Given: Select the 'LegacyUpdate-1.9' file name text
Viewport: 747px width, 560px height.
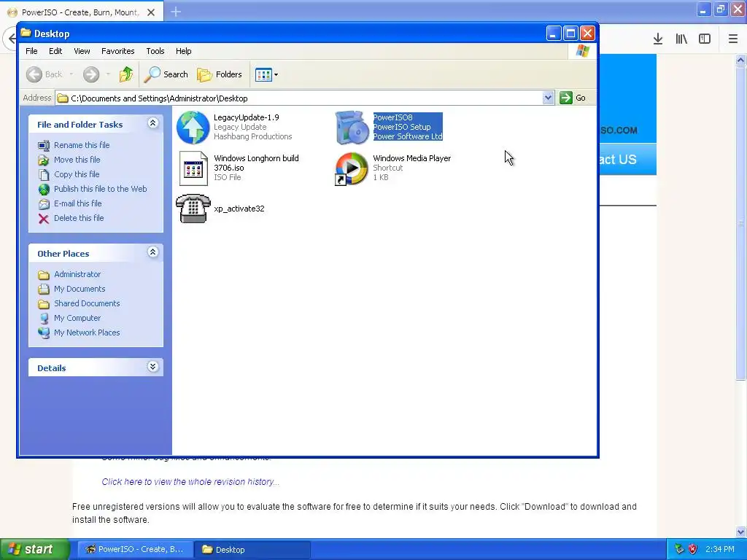Looking at the screenshot, I should click(x=247, y=117).
